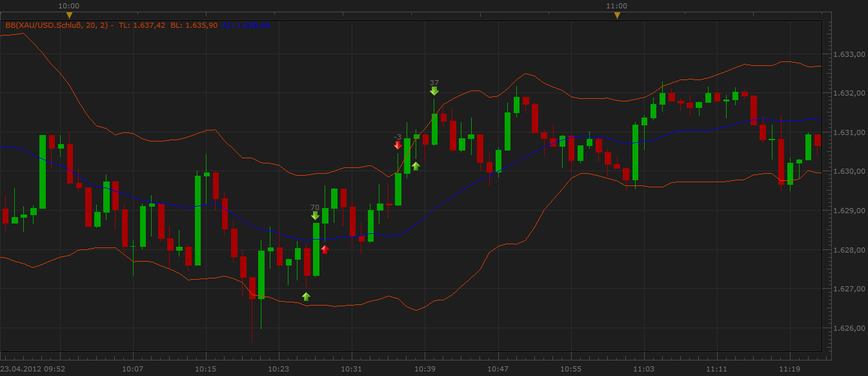Click the TL: 1.637,42 value
868x376 pixels.
142,25
